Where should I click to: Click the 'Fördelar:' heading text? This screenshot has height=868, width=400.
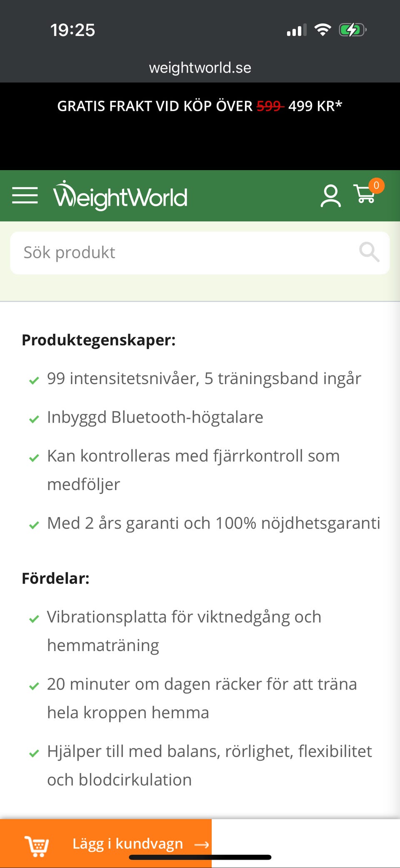55,579
